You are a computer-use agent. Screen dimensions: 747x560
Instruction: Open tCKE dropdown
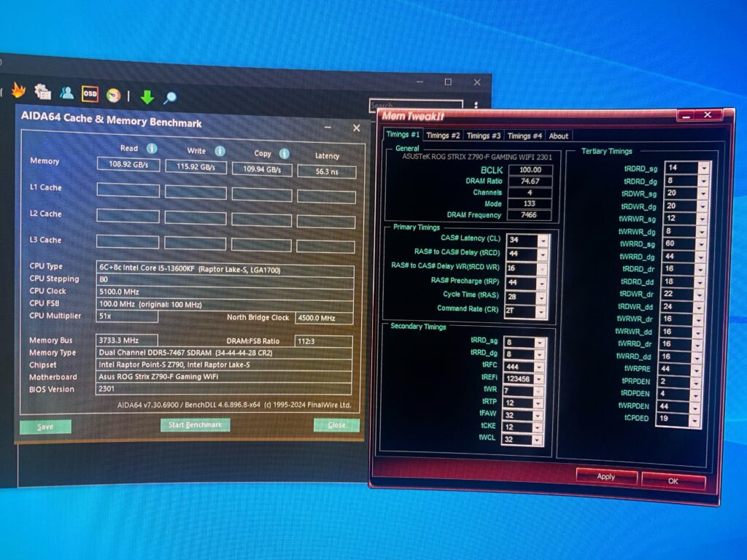pos(538,427)
